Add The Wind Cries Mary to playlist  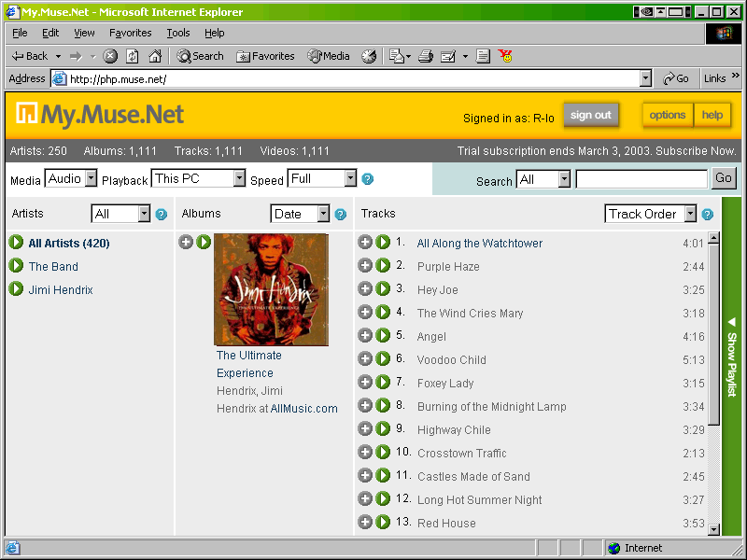365,312
